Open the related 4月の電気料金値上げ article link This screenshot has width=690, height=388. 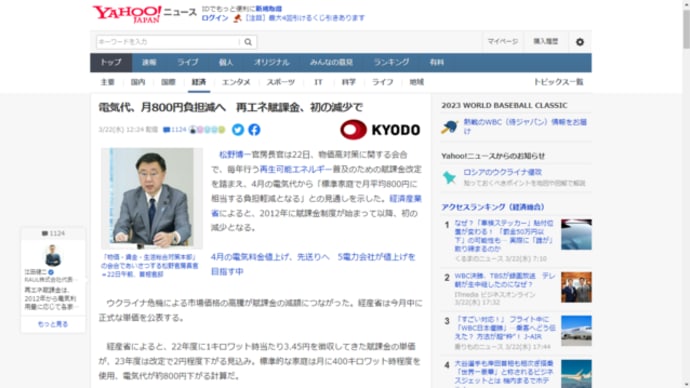click(313, 264)
